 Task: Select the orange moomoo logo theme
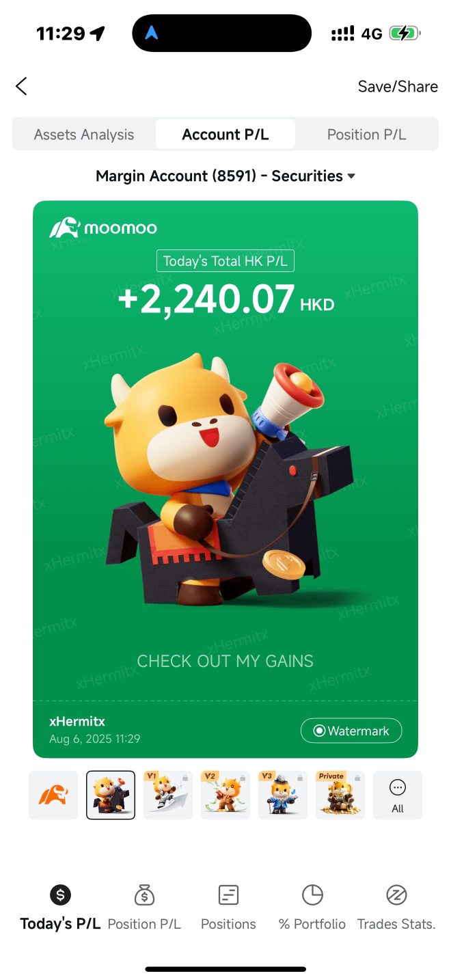(53, 795)
